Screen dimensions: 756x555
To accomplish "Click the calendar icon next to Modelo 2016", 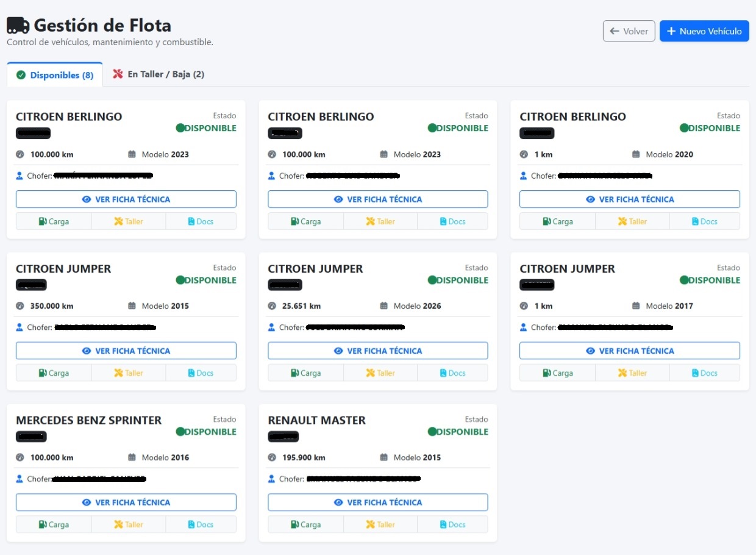I will 132,457.
